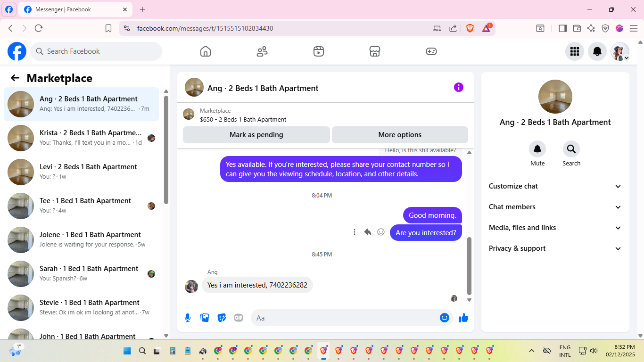
Task: Toggle the browser sidebar panel icon
Action: [562, 28]
